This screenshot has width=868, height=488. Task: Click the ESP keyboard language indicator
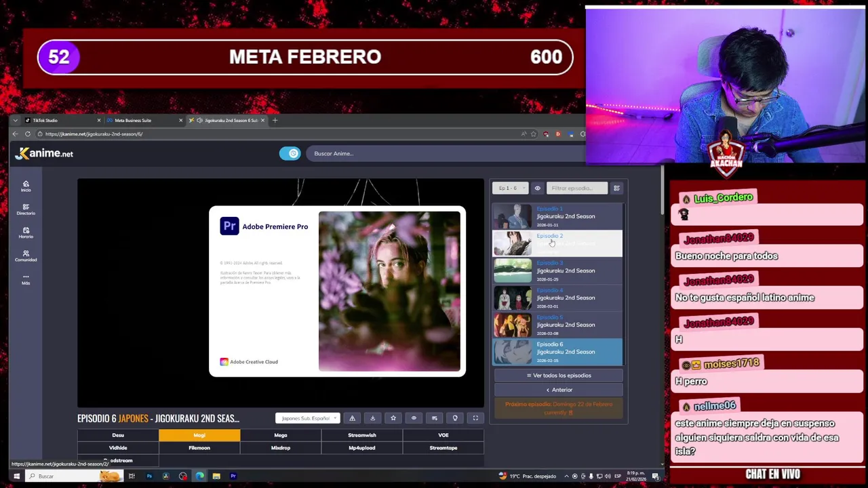[617, 476]
